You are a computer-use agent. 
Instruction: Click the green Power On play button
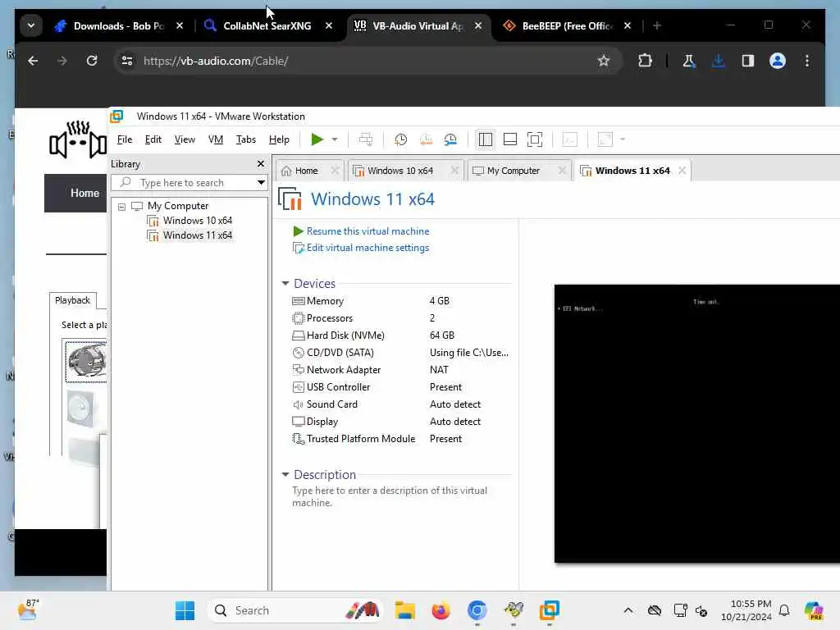pos(317,139)
